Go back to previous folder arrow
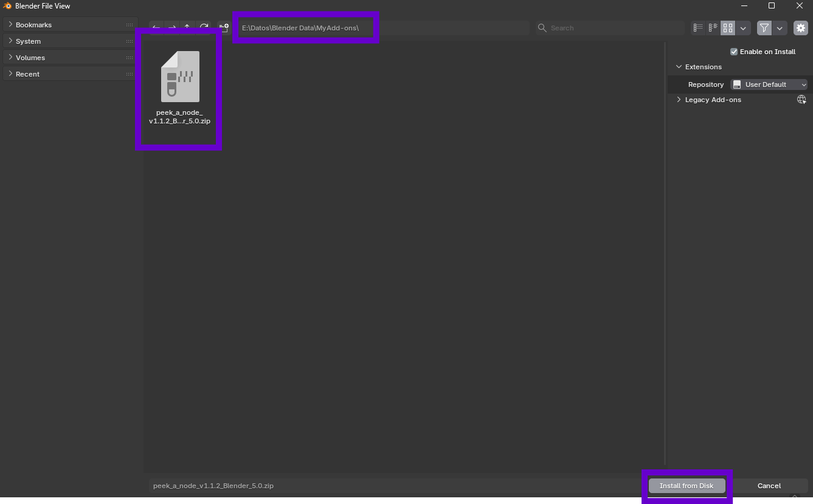Image resolution: width=813 pixels, height=504 pixels. pyautogui.click(x=156, y=28)
